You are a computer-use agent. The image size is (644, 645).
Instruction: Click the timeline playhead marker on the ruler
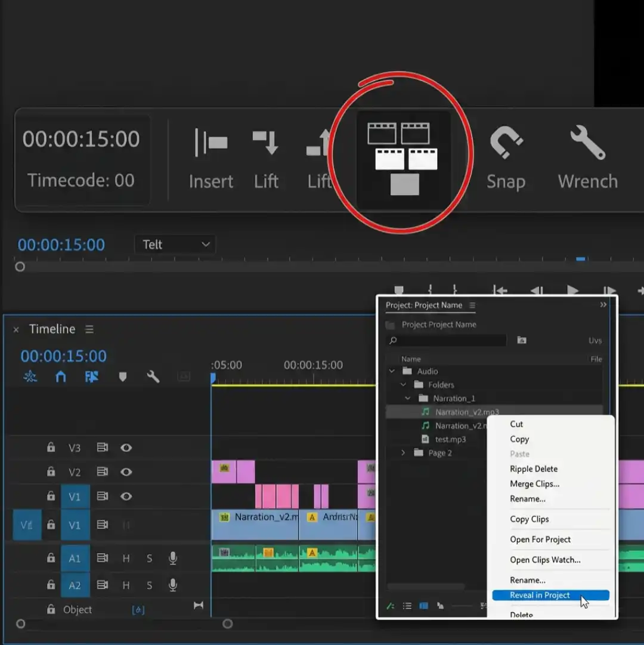click(x=213, y=378)
